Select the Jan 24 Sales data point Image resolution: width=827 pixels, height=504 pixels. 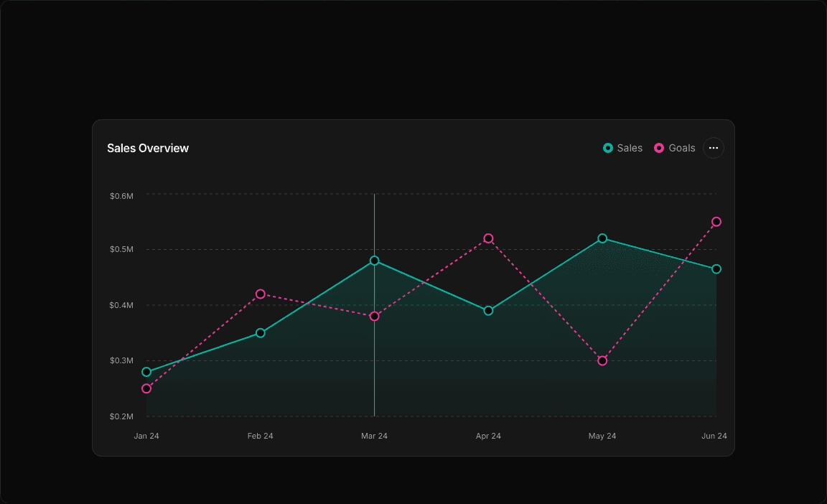146,372
